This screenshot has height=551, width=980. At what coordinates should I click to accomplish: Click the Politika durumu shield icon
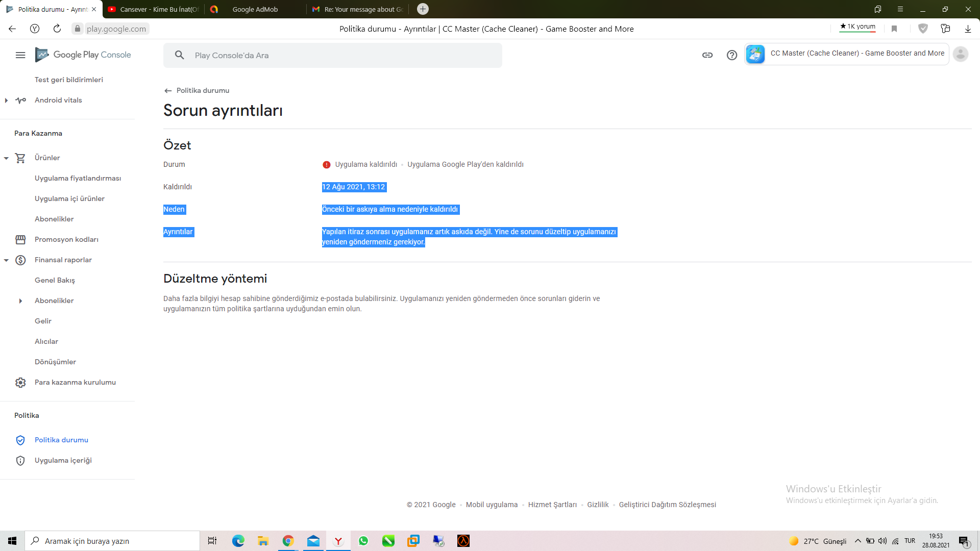(20, 440)
